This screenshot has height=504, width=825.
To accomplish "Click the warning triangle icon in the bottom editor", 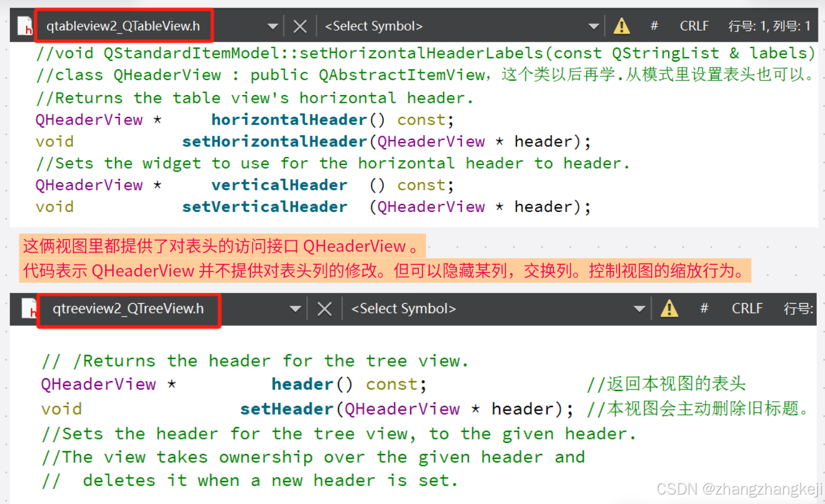I will (x=669, y=308).
